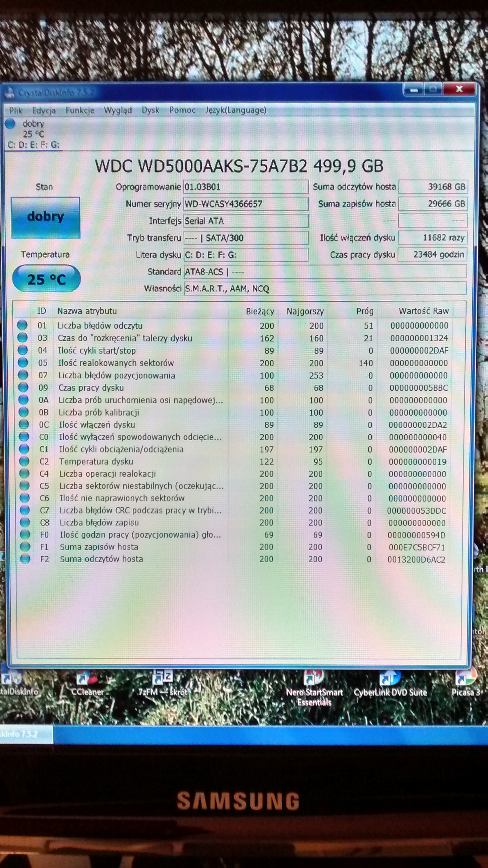Click raw value 000000053DDC

coord(417,511)
